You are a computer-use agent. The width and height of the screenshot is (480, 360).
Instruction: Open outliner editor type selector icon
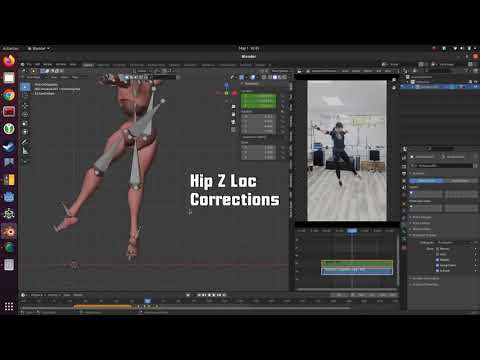coord(406,71)
